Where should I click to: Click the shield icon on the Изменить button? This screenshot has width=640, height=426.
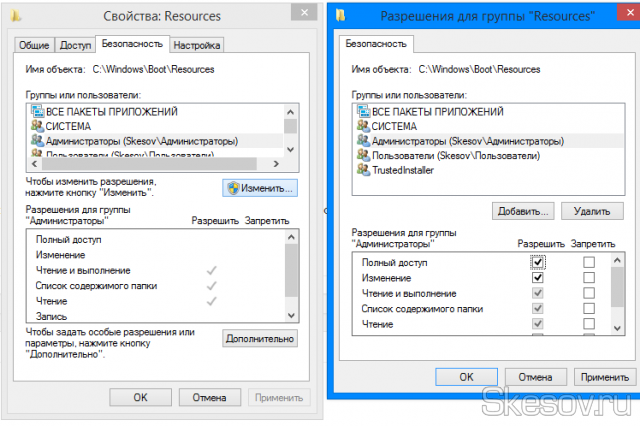233,187
